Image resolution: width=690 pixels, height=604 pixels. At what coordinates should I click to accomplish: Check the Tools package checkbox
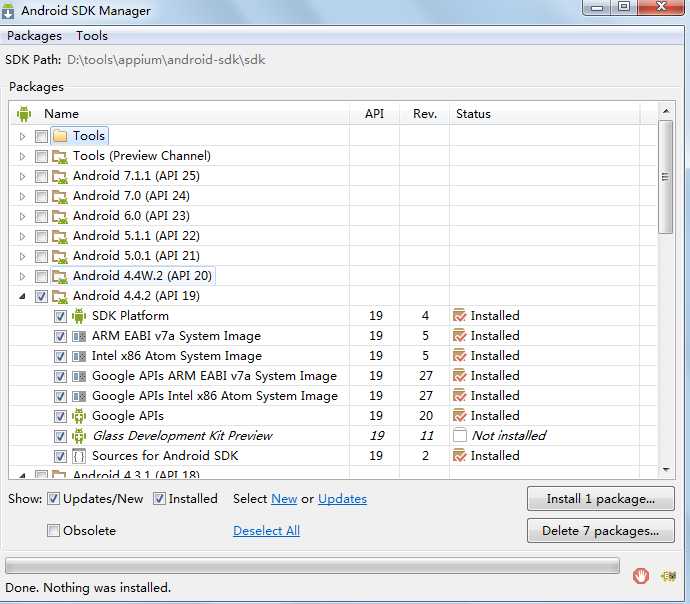41,136
